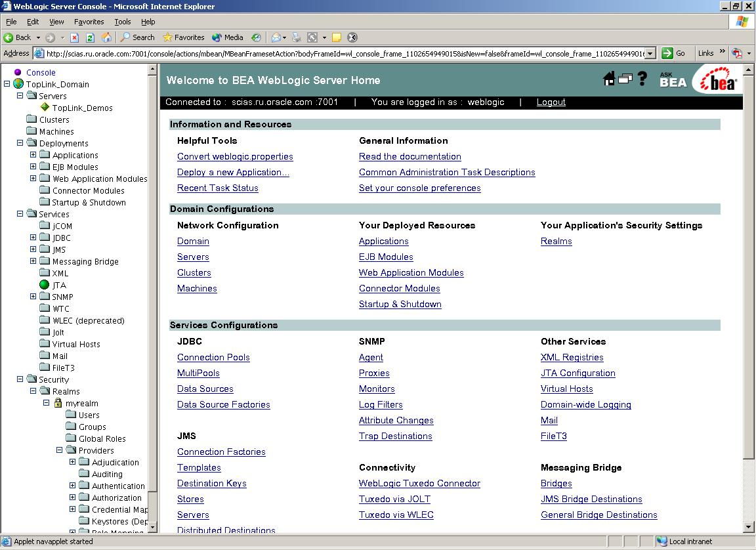Screen dimensions: 756x550
Task: Open the Back button history dropdown arrow
Action: coord(38,37)
